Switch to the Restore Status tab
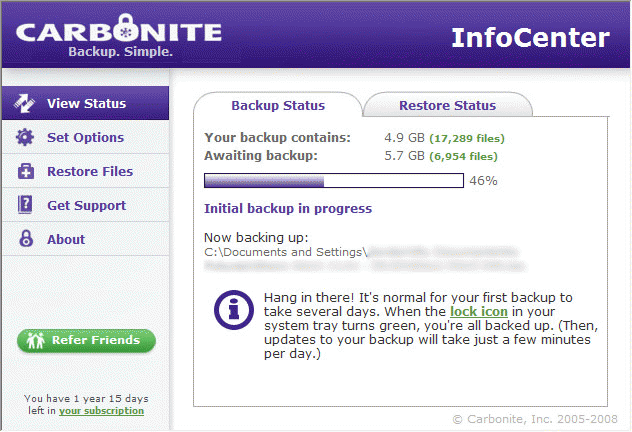This screenshot has height=432, width=632. [447, 105]
